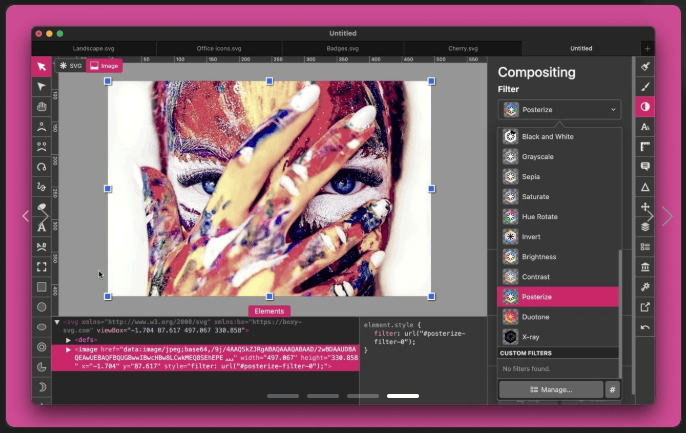The image size is (686, 433).
Task: Expand the image element row
Action: (68, 350)
